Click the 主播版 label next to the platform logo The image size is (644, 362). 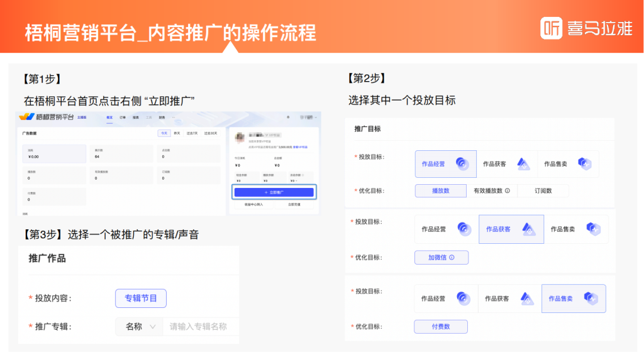82,118
